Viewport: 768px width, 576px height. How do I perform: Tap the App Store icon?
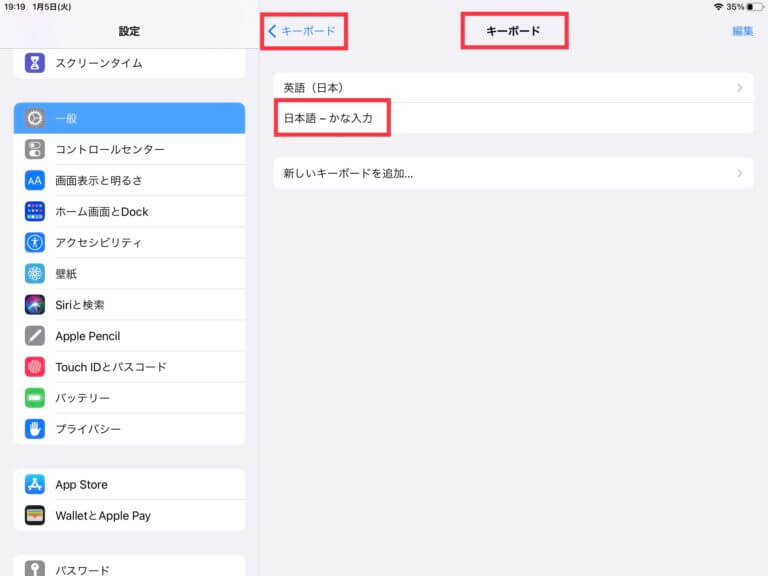pos(35,485)
